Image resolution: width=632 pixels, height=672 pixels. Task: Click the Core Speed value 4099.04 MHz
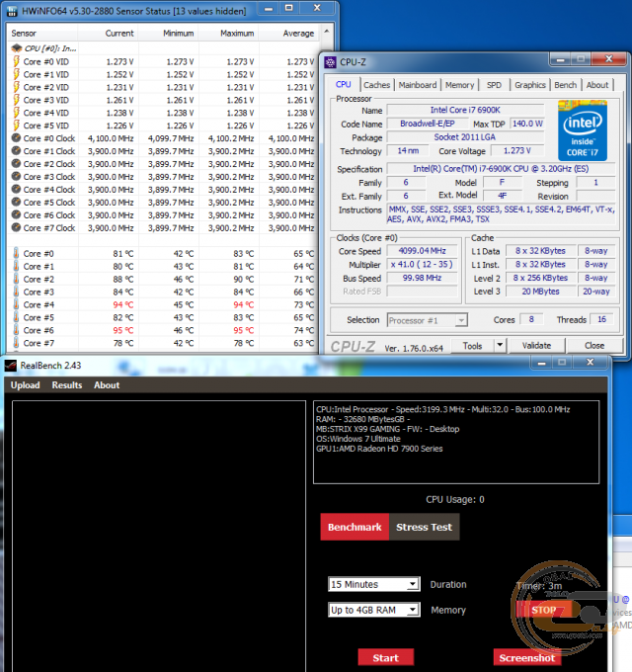tap(422, 251)
